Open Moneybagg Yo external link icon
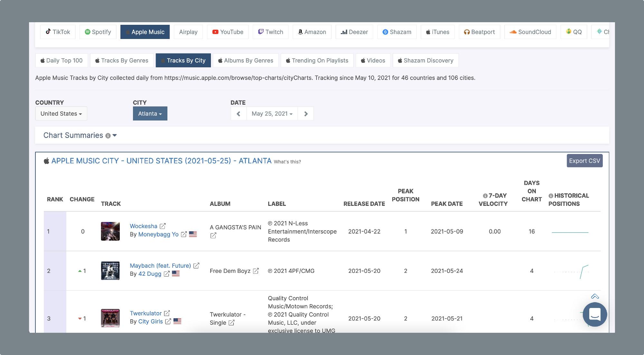The height and width of the screenshot is (355, 644). click(184, 235)
